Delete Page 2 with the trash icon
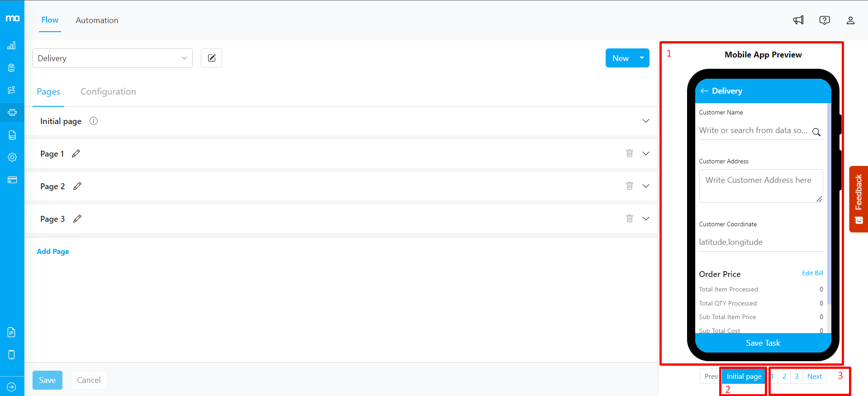 pos(629,186)
